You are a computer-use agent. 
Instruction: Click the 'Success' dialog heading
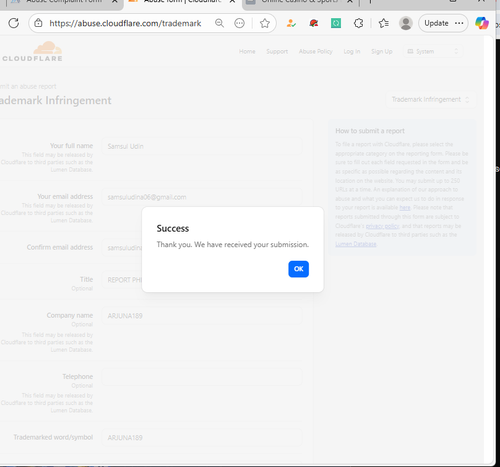(x=173, y=228)
